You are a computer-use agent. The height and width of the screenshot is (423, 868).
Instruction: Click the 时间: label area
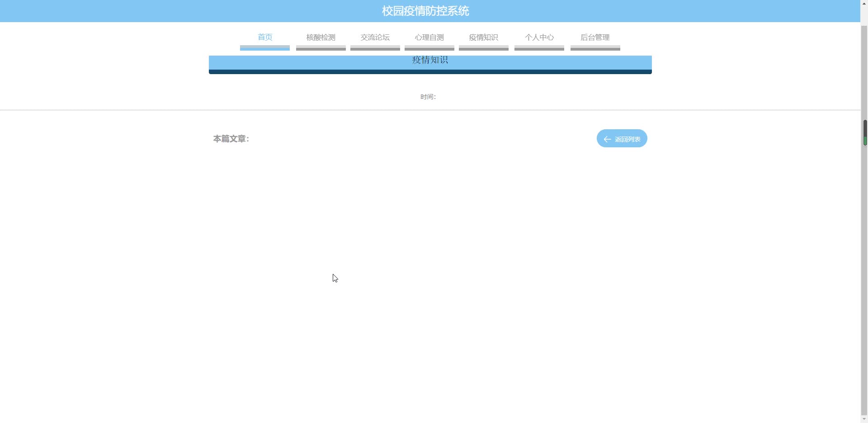click(x=427, y=96)
